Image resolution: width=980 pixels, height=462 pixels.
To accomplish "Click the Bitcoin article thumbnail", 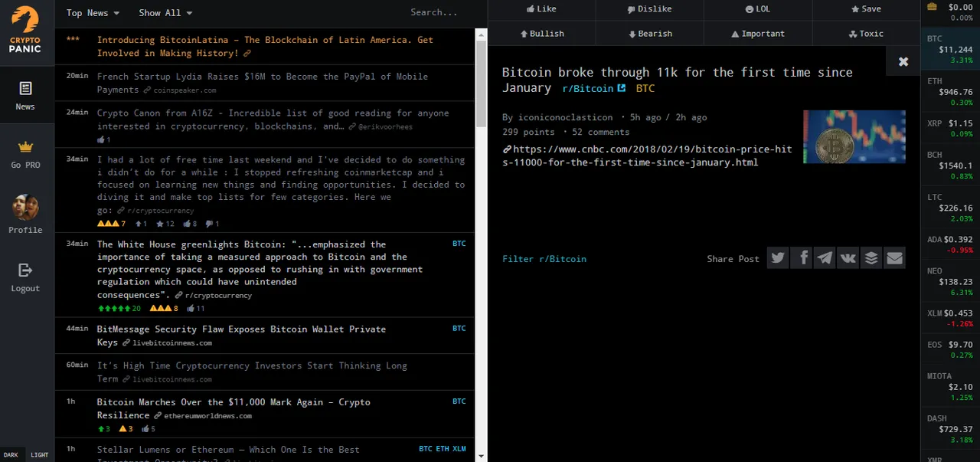I will [854, 136].
